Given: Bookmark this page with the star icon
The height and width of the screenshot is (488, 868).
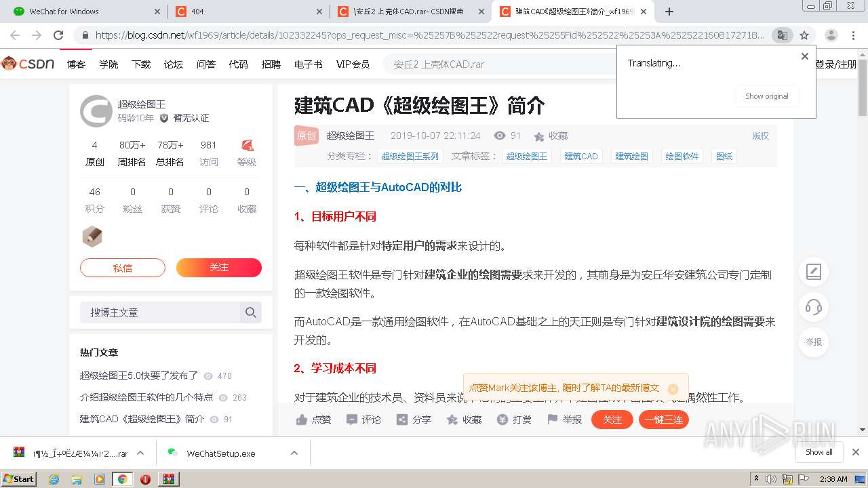Looking at the screenshot, I should click(x=804, y=35).
